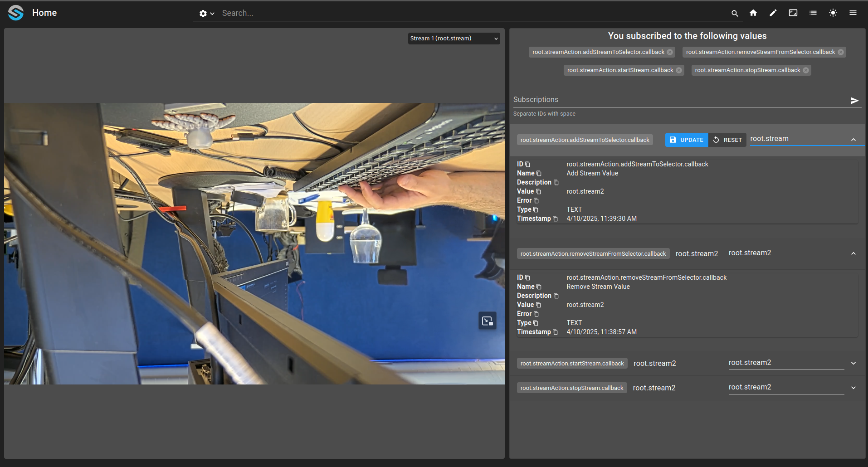Click the RESET button

(x=727, y=140)
